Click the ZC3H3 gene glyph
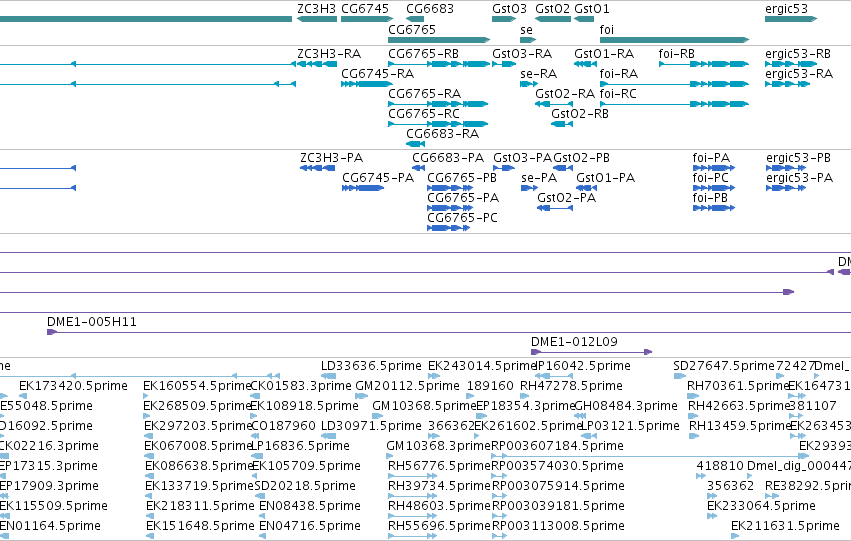The height and width of the screenshot is (541, 851). point(317,19)
